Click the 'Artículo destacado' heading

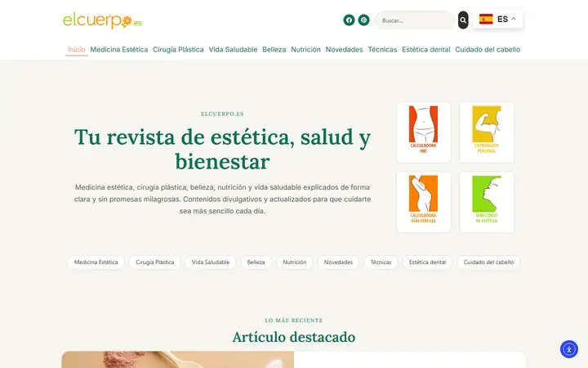point(294,337)
